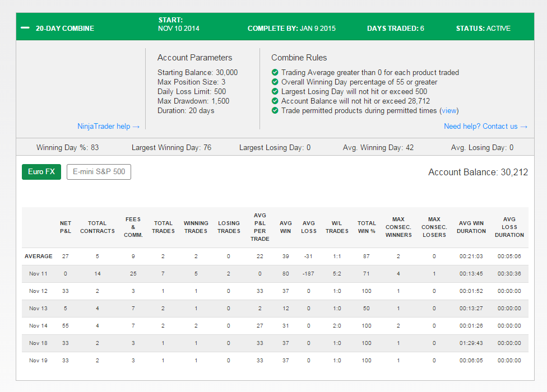The height and width of the screenshot is (392, 547).
Task: Click the Largest Losing Day: 0 statistic
Action: [x=275, y=147]
